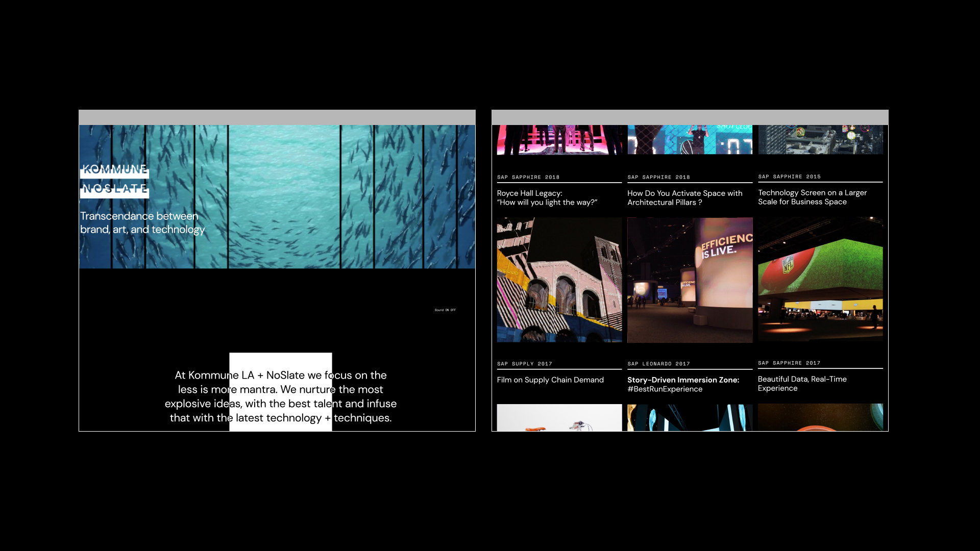
Task: Click the bicycle thumbnail below Film on Supply Chain
Action: 559,418
